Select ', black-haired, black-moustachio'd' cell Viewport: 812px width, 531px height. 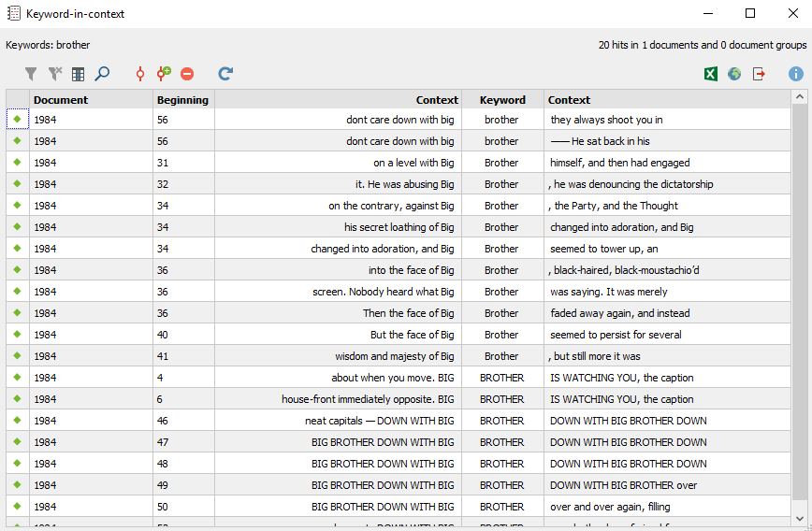[667, 269]
